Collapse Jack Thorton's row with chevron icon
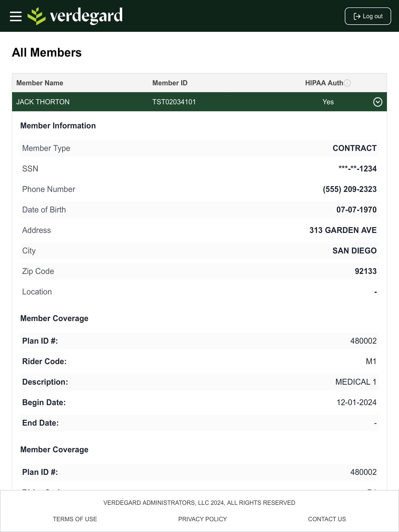The width and height of the screenshot is (399, 532). pyautogui.click(x=378, y=102)
